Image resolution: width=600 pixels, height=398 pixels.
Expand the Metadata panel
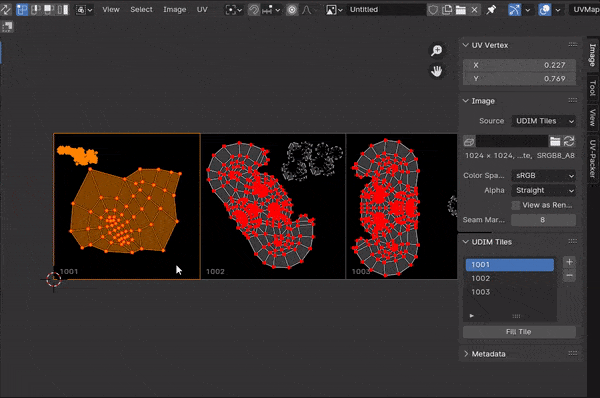[466, 354]
